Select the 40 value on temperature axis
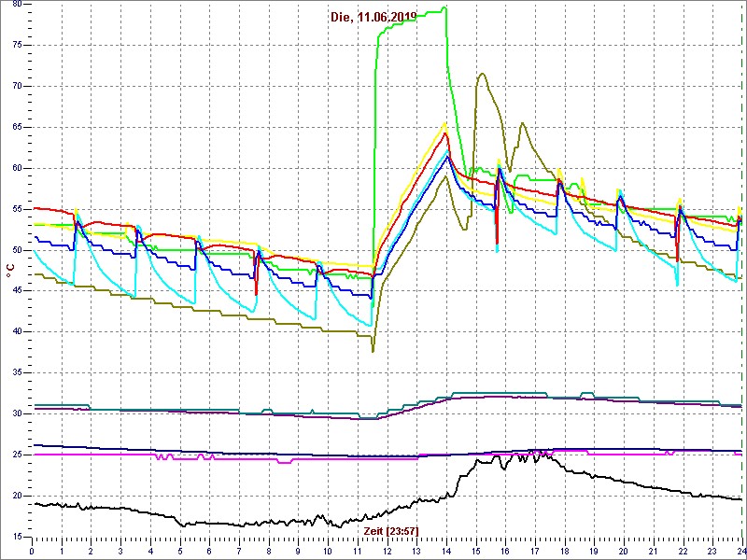Viewport: 747px width, 560px height. point(16,332)
